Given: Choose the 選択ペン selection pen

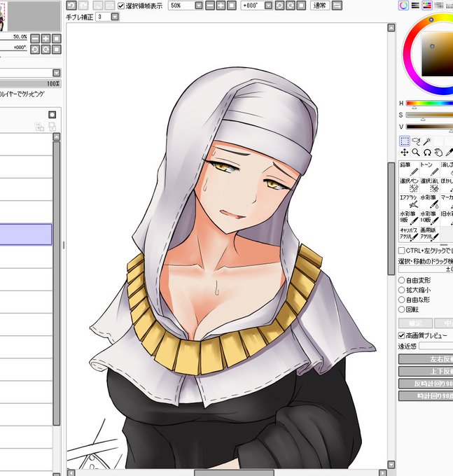Looking at the screenshot, I should pos(409,185).
